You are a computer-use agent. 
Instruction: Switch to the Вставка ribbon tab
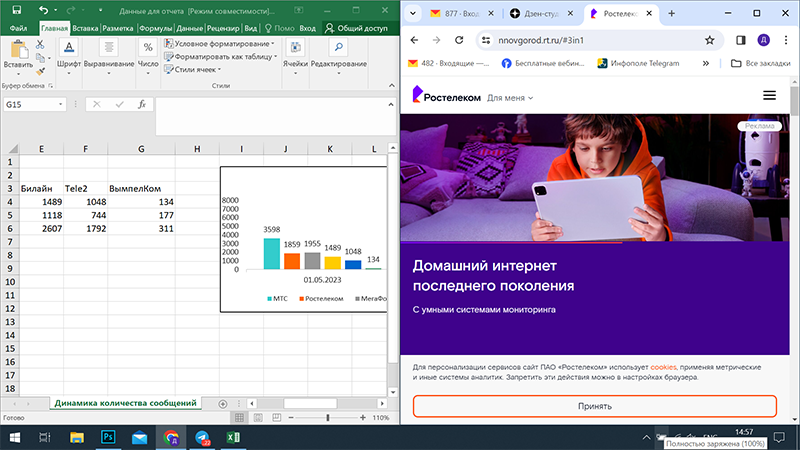click(85, 29)
